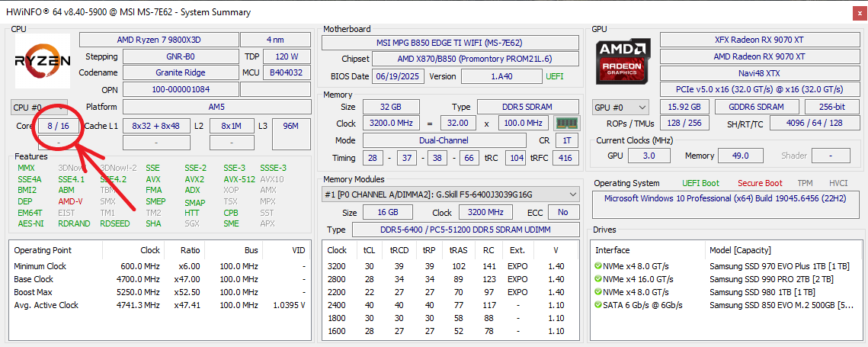
Task: Select the module size 16 GB value
Action: (387, 212)
